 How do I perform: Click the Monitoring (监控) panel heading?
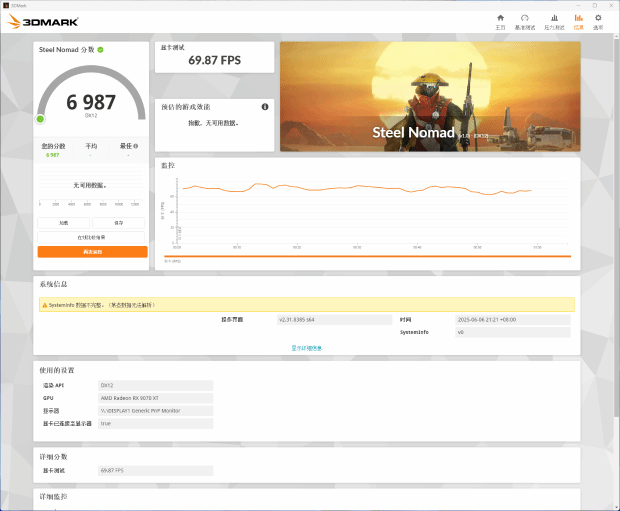[x=168, y=165]
